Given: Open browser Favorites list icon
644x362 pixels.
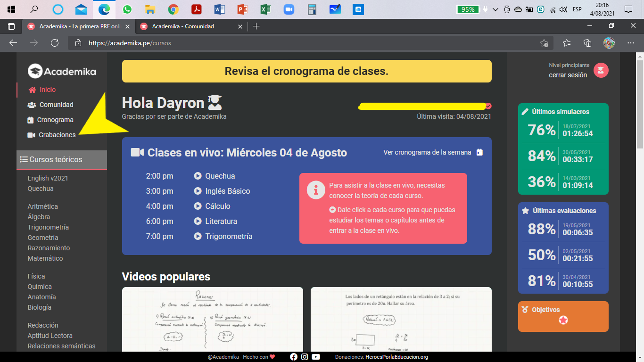Looking at the screenshot, I should coord(567,43).
